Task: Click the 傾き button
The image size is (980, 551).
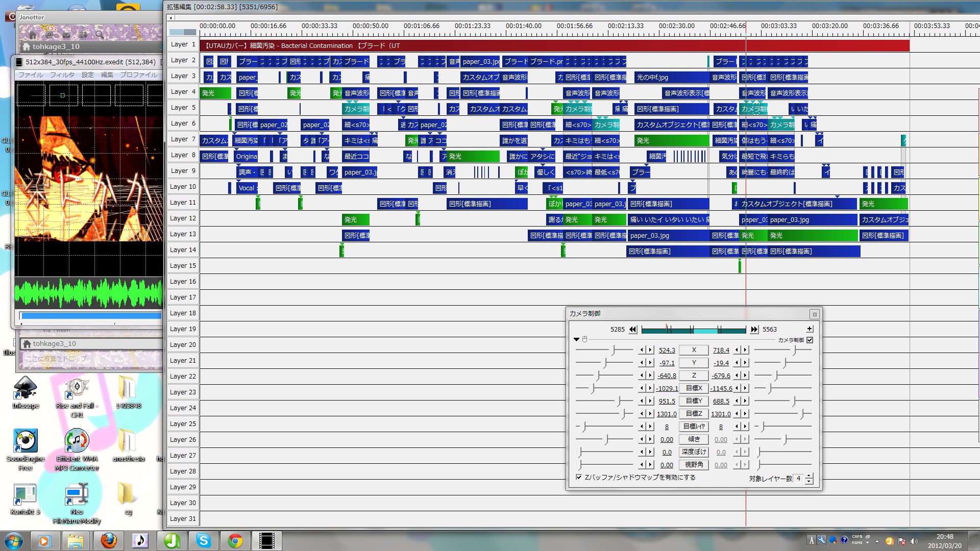Action: pyautogui.click(x=694, y=439)
